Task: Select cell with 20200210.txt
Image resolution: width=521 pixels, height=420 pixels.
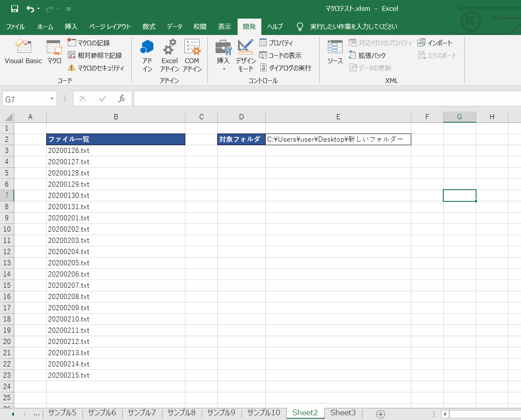Action: [x=116, y=319]
